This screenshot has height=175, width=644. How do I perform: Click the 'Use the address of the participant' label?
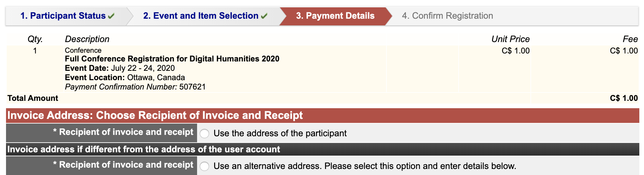point(280,133)
